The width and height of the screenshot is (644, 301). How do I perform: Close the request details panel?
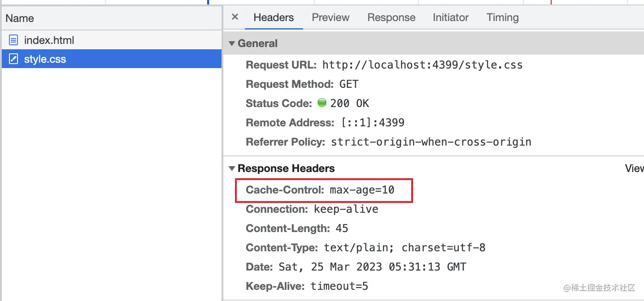coord(235,17)
